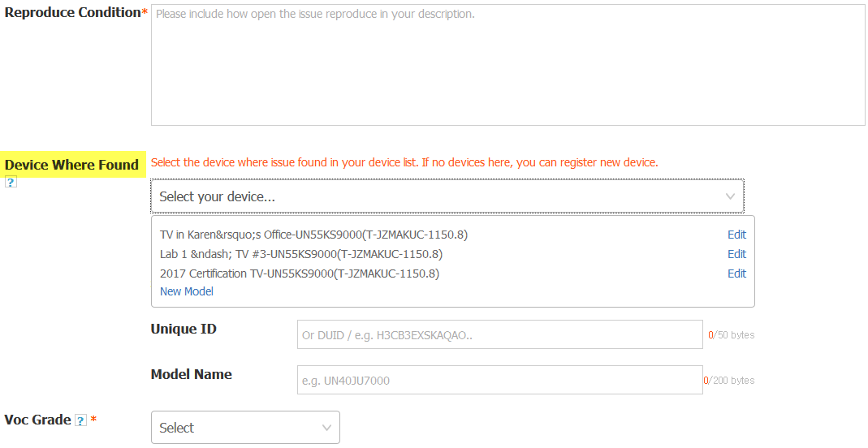
Task: Edit the TV in Karen's Office device
Action: coord(736,235)
